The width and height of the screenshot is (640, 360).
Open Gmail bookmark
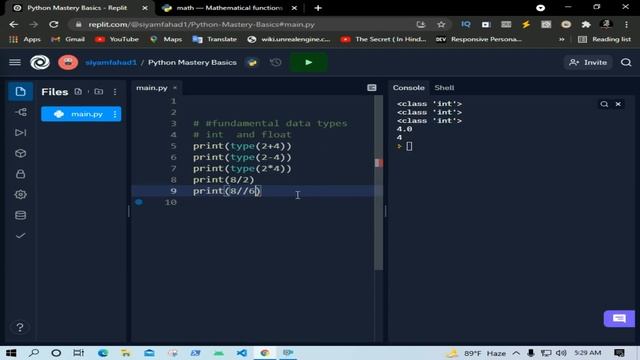(x=68, y=39)
